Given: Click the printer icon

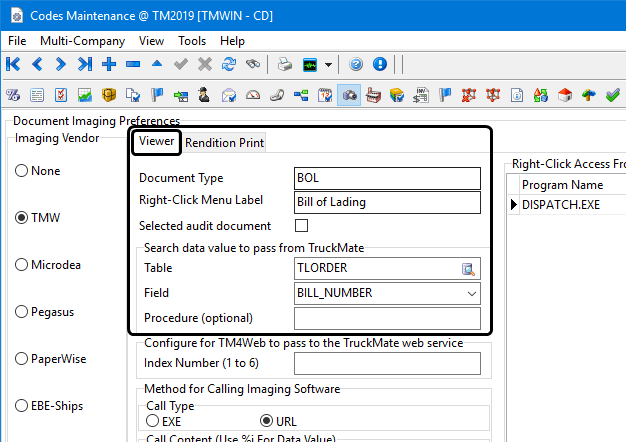Looking at the screenshot, I should coord(285,64).
